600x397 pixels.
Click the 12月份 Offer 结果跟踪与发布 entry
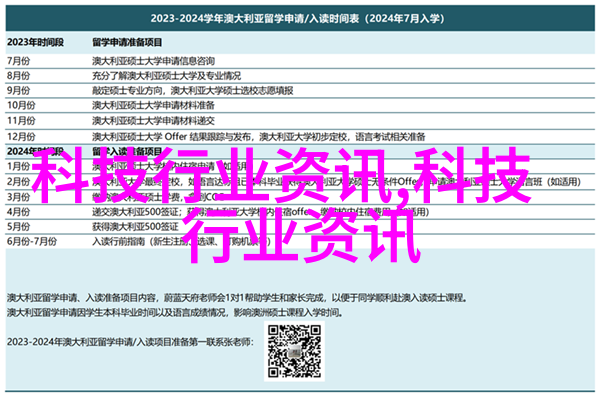coord(259,137)
